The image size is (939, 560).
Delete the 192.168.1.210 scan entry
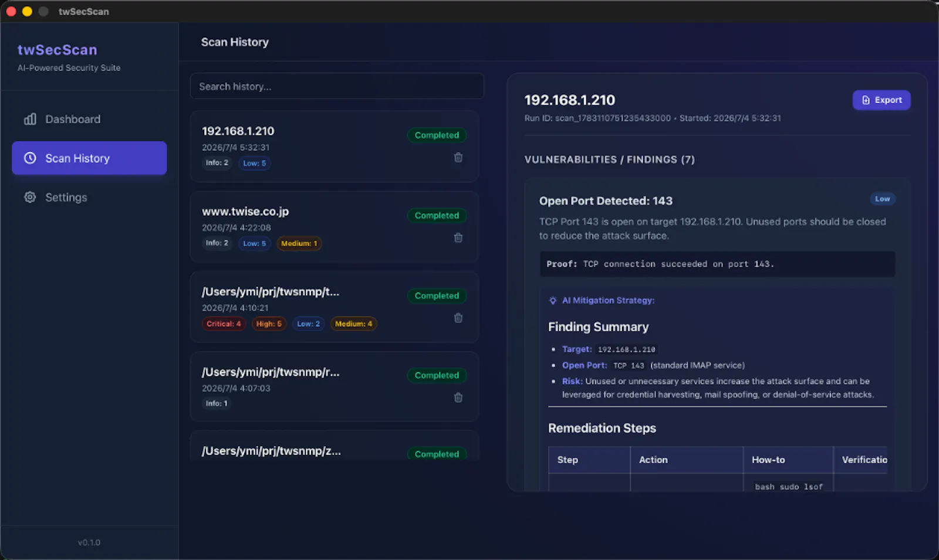pos(458,157)
